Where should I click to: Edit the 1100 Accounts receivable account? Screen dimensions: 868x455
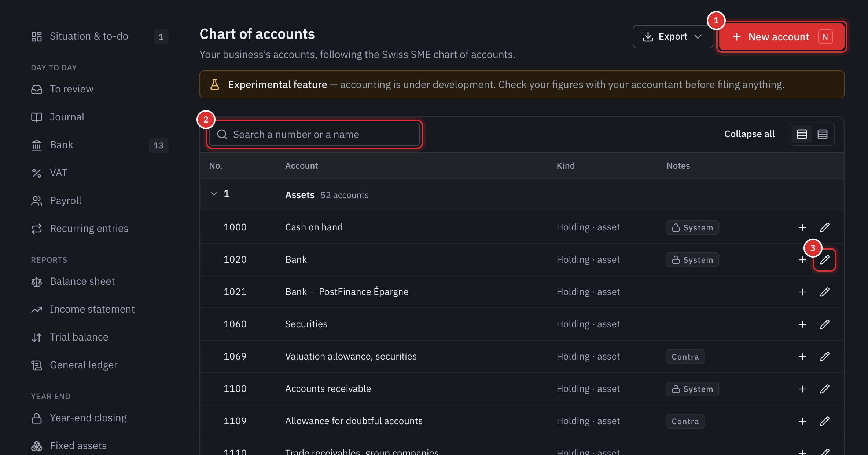[x=824, y=389]
